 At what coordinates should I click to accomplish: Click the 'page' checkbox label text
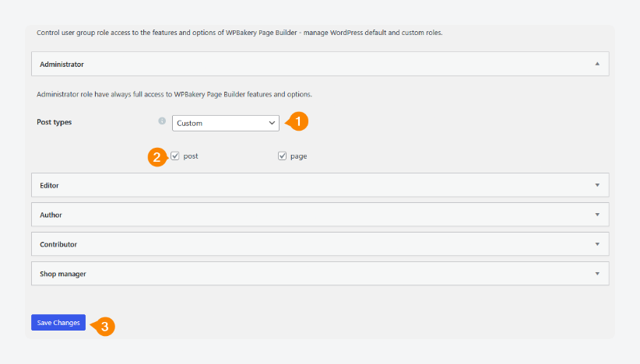pyautogui.click(x=299, y=156)
